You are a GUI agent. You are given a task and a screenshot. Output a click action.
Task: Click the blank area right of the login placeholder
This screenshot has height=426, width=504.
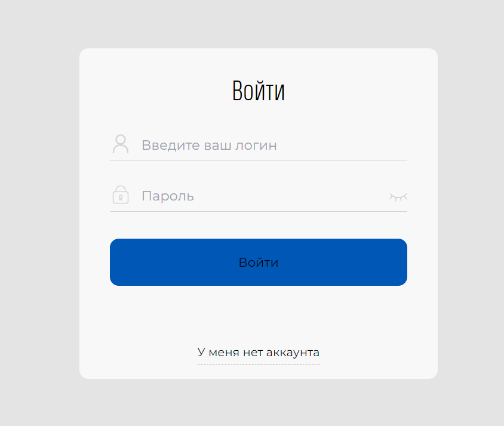click(x=346, y=146)
